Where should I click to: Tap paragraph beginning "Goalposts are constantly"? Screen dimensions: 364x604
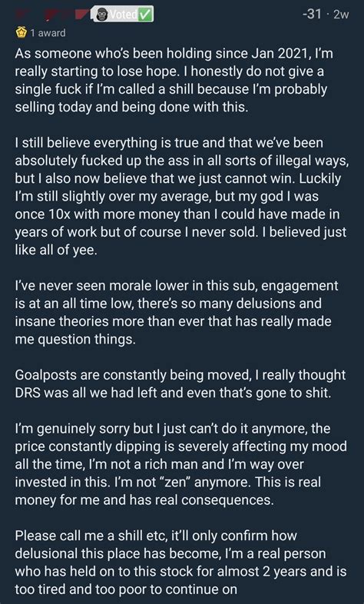pyautogui.click(x=180, y=383)
